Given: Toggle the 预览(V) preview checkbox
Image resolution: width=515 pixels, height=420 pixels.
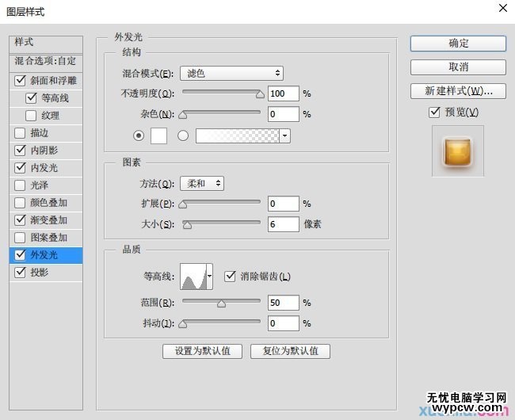Looking at the screenshot, I should 434,113.
